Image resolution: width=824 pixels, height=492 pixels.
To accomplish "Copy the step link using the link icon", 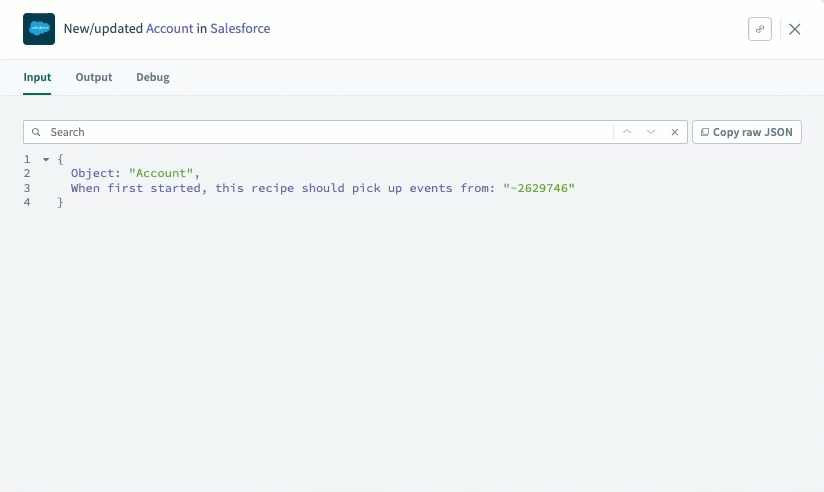I will (x=759, y=29).
